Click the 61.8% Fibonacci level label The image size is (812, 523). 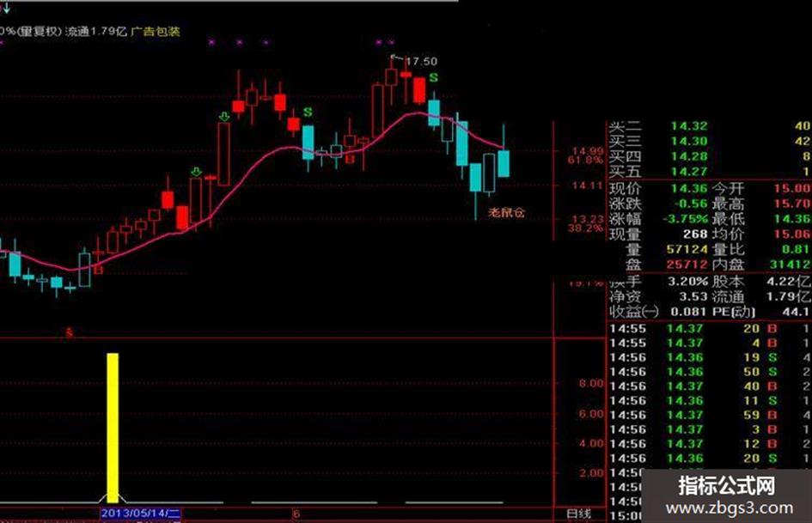pos(586,160)
